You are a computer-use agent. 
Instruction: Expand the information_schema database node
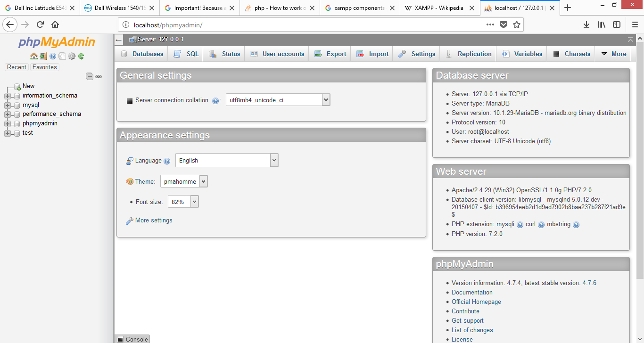[7, 96]
